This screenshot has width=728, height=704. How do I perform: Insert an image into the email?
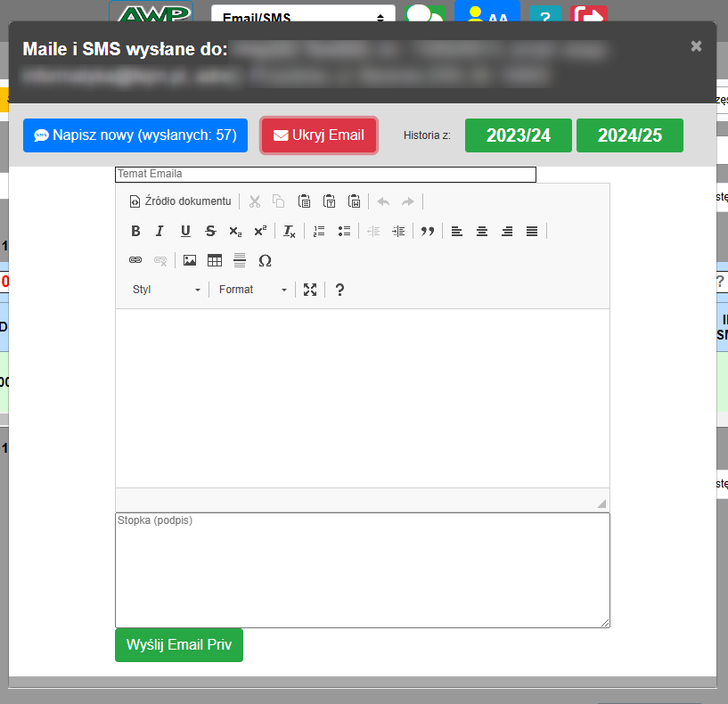click(x=190, y=260)
